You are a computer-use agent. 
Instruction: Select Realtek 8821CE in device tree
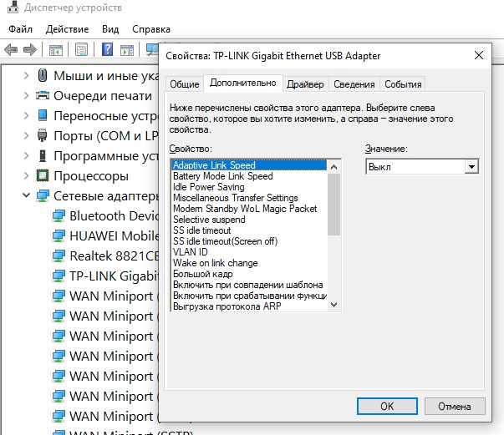pos(115,255)
